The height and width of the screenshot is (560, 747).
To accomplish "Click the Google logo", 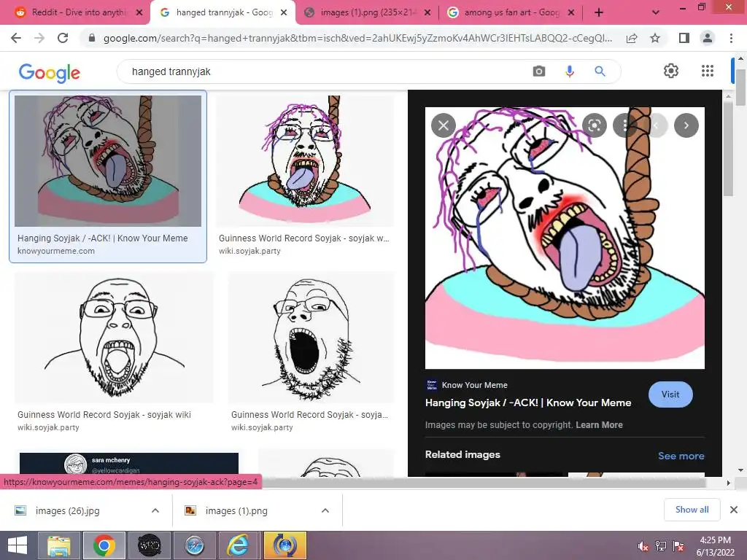I will (50, 72).
